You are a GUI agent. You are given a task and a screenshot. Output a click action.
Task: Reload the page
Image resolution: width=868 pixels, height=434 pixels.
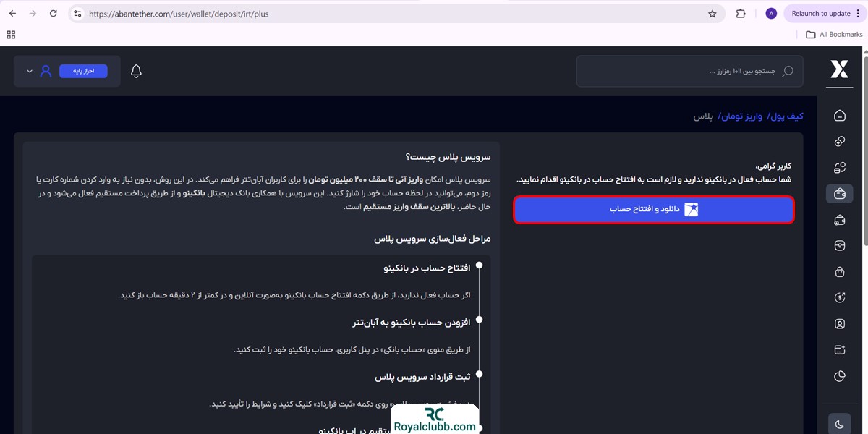click(x=54, y=13)
